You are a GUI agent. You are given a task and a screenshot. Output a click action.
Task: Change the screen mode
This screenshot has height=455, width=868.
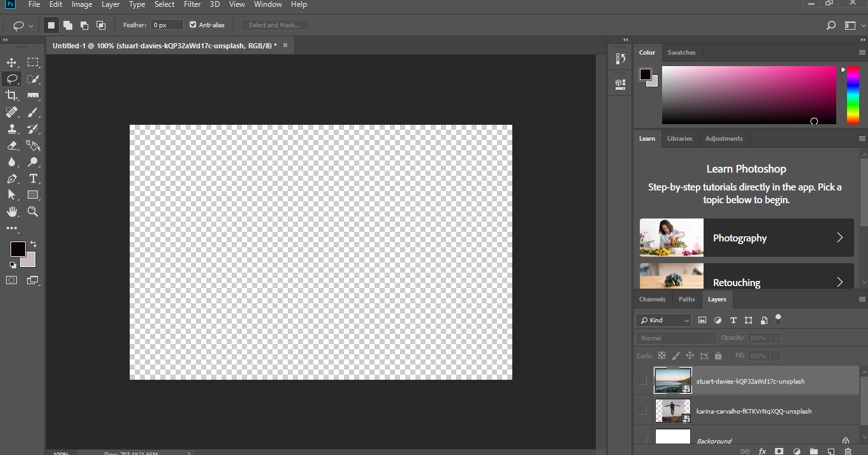[x=33, y=281]
